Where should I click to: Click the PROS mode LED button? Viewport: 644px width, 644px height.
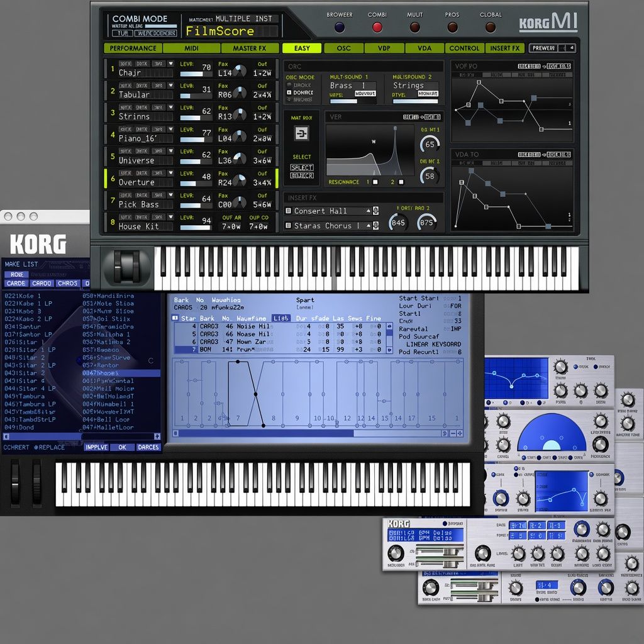452,27
